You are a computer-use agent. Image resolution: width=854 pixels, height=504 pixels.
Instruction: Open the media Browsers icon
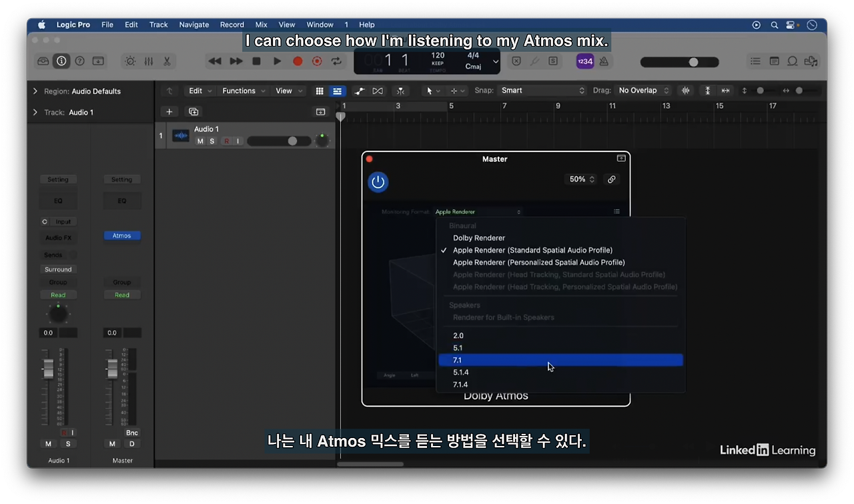point(811,61)
